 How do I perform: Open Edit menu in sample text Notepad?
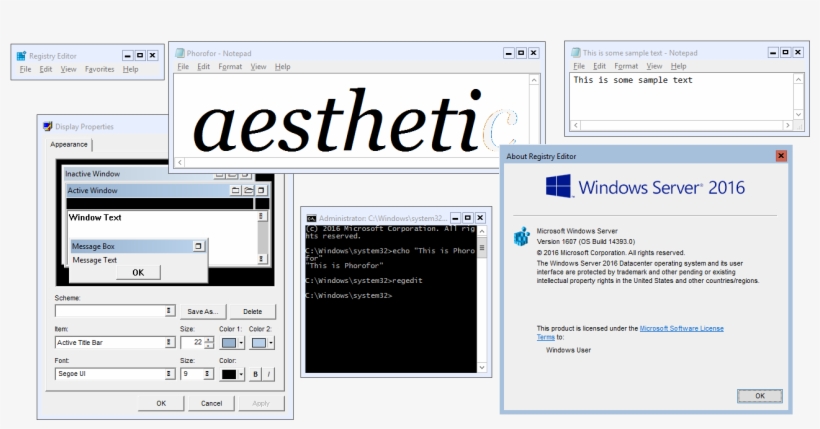pyautogui.click(x=599, y=66)
